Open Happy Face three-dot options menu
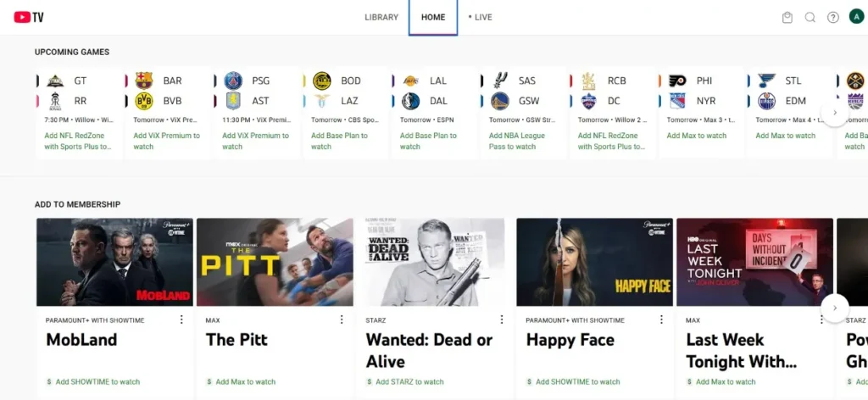This screenshot has width=868, height=400. (662, 319)
